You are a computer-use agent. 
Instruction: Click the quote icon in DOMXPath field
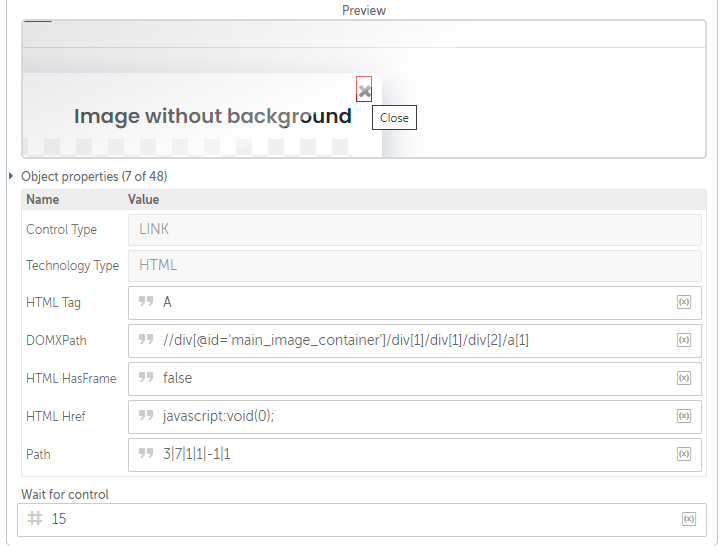[146, 340]
